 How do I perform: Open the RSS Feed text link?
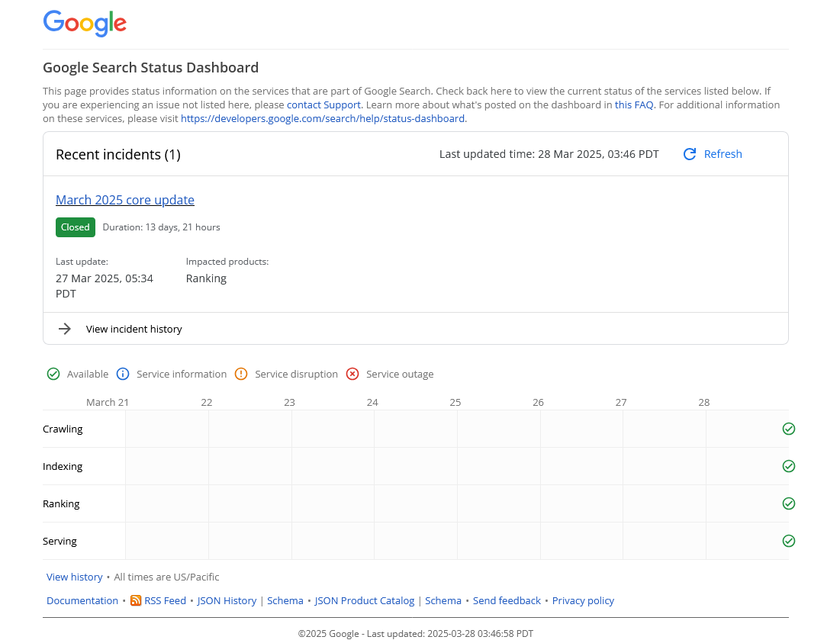pyautogui.click(x=165, y=600)
